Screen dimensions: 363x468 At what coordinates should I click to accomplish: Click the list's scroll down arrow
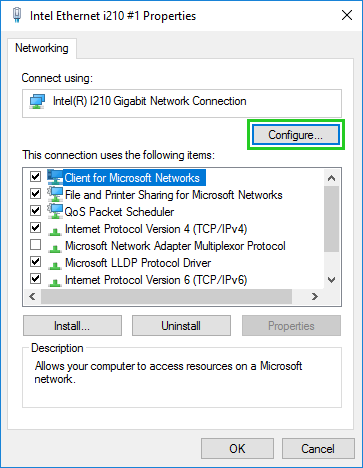pyautogui.click(x=331, y=280)
